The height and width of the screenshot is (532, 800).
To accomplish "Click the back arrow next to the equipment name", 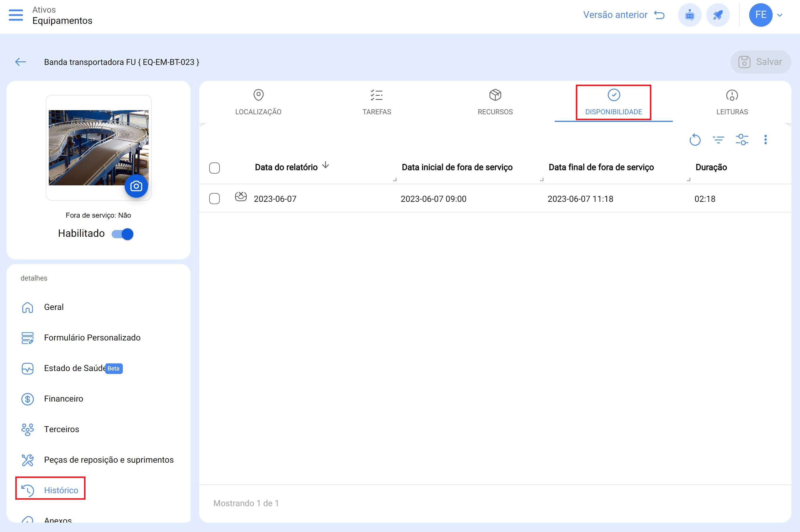I will click(x=21, y=62).
